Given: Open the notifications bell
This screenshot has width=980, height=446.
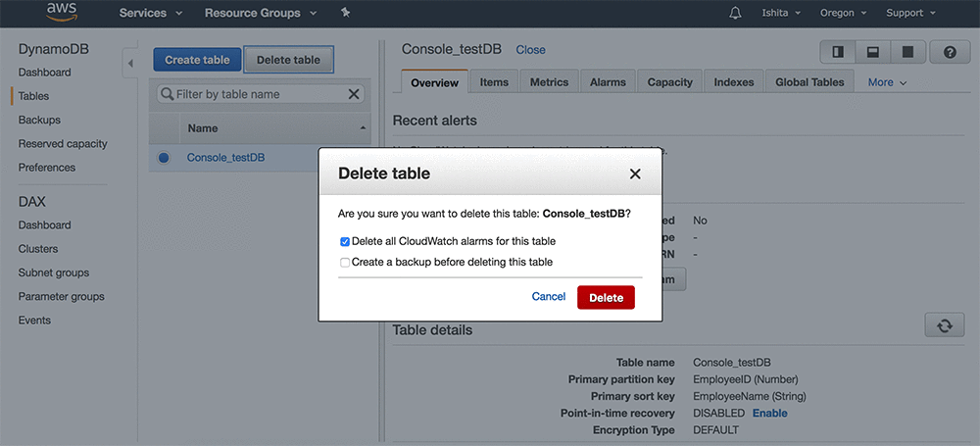Looking at the screenshot, I should point(735,13).
